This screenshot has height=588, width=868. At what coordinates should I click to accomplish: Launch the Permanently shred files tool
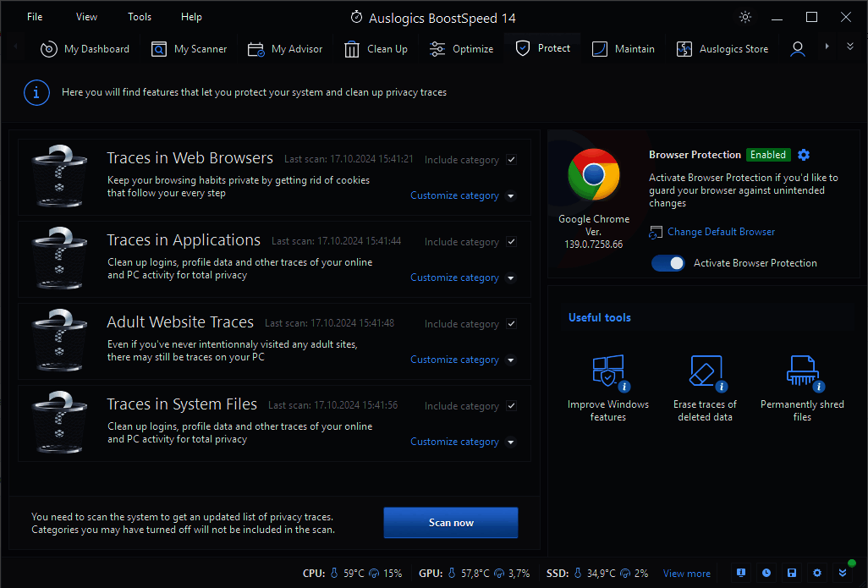801,373
